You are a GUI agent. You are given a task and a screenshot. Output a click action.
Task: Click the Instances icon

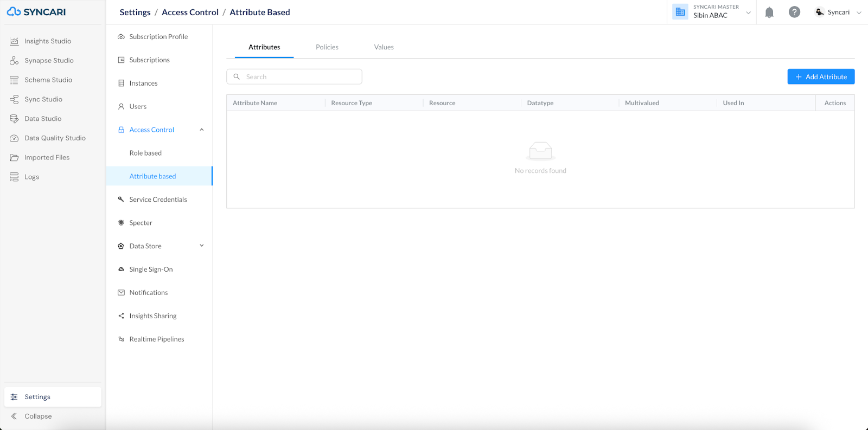pyautogui.click(x=121, y=84)
